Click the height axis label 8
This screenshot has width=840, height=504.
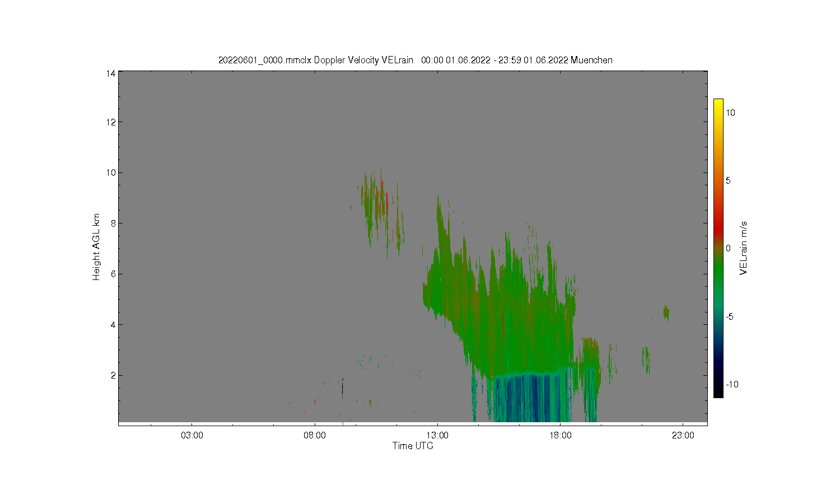point(113,223)
